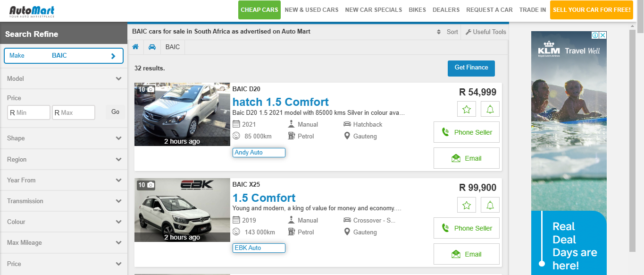This screenshot has height=275, width=644.
Task: Close the KLM advertisement
Action: [x=603, y=35]
